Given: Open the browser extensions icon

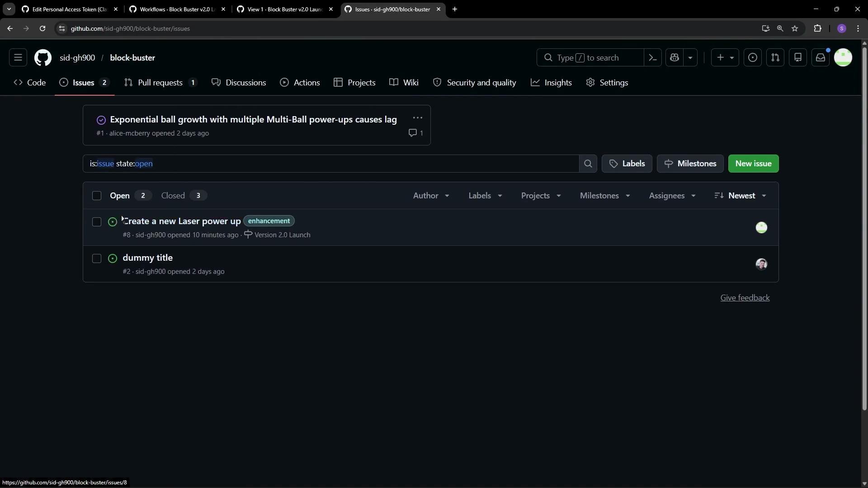Looking at the screenshot, I should (x=817, y=28).
